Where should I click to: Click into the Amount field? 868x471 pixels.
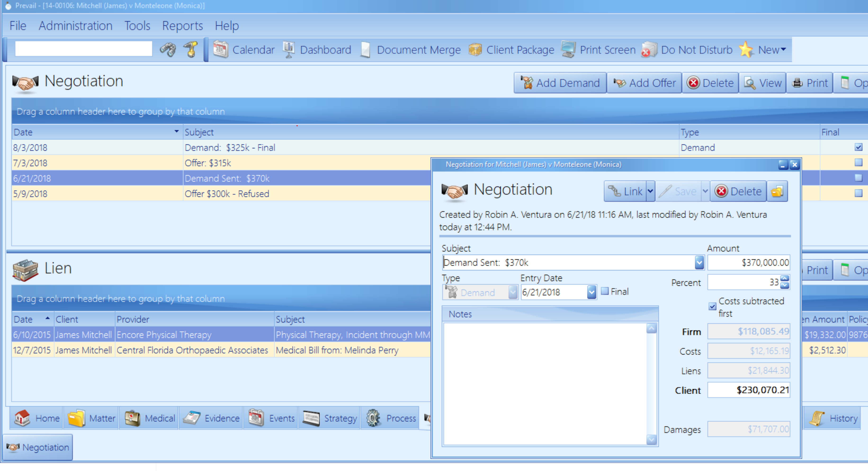pos(748,263)
